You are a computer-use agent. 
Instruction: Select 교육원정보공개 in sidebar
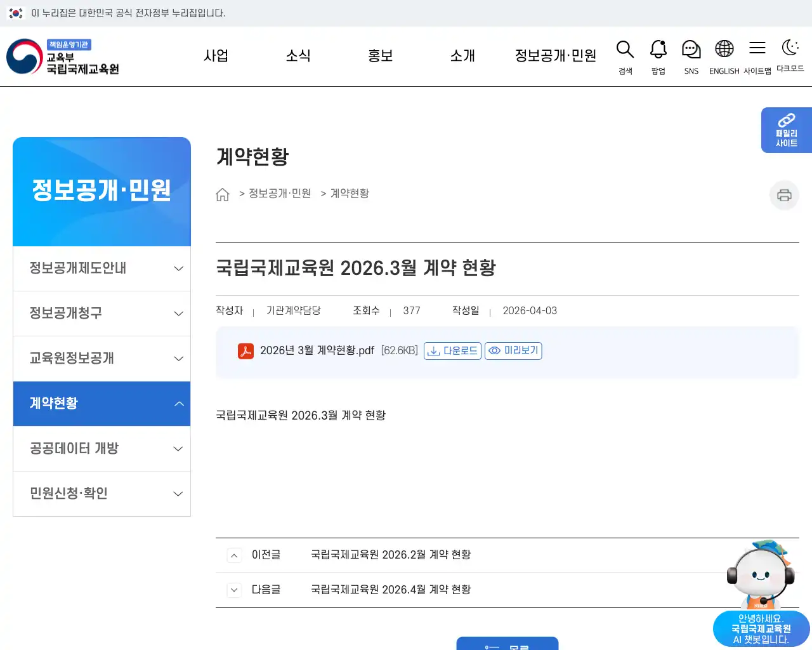tap(101, 359)
